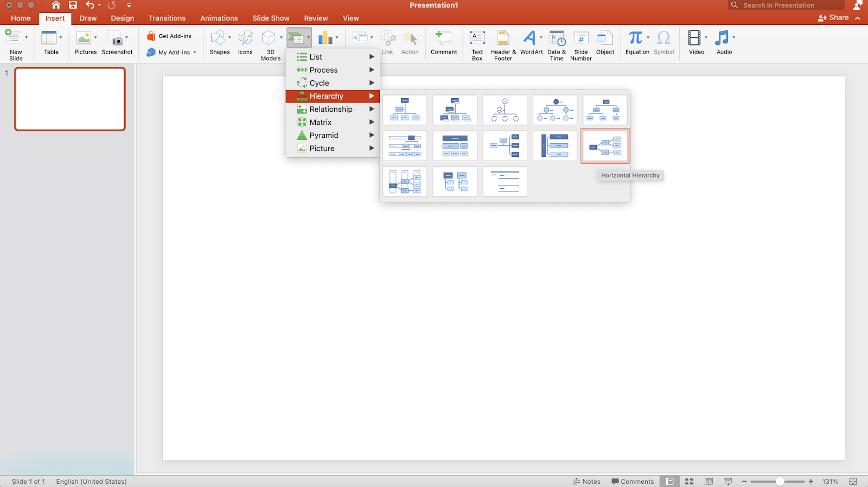Click the Home icon in the title bar

(56, 5)
